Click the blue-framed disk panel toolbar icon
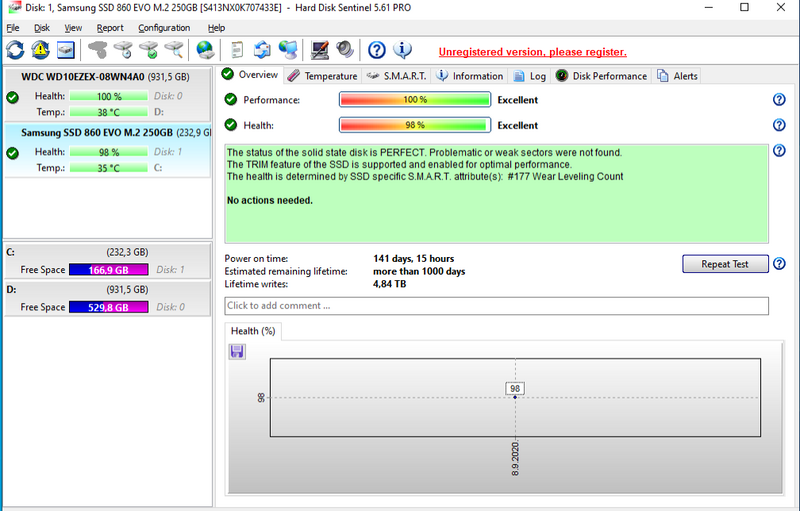Screen dimensions: 800x511 pyautogui.click(x=66, y=50)
